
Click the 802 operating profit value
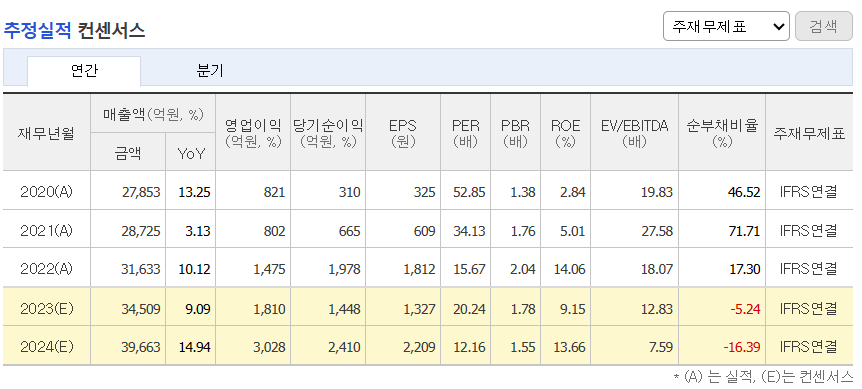click(x=275, y=231)
